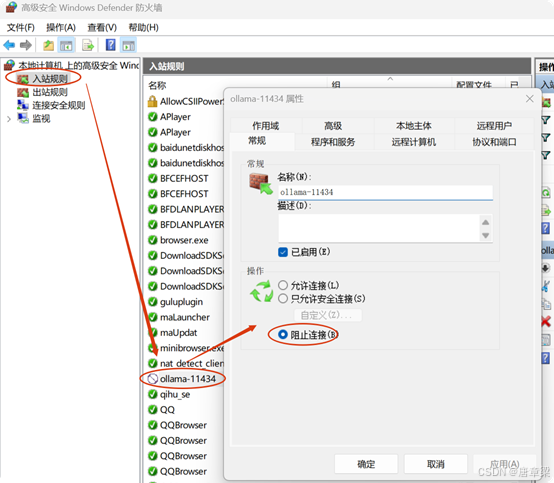
Task: Select the ollama-11434 blocked rule row
Action: click(188, 379)
